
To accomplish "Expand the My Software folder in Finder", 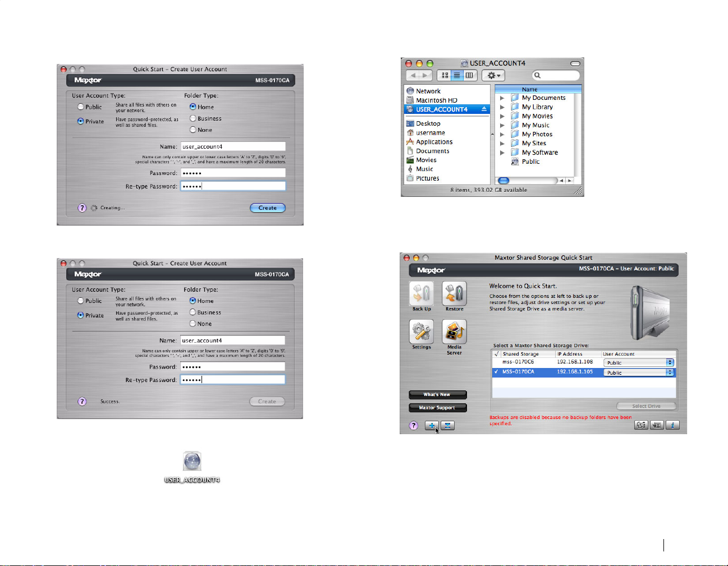I will click(x=502, y=152).
